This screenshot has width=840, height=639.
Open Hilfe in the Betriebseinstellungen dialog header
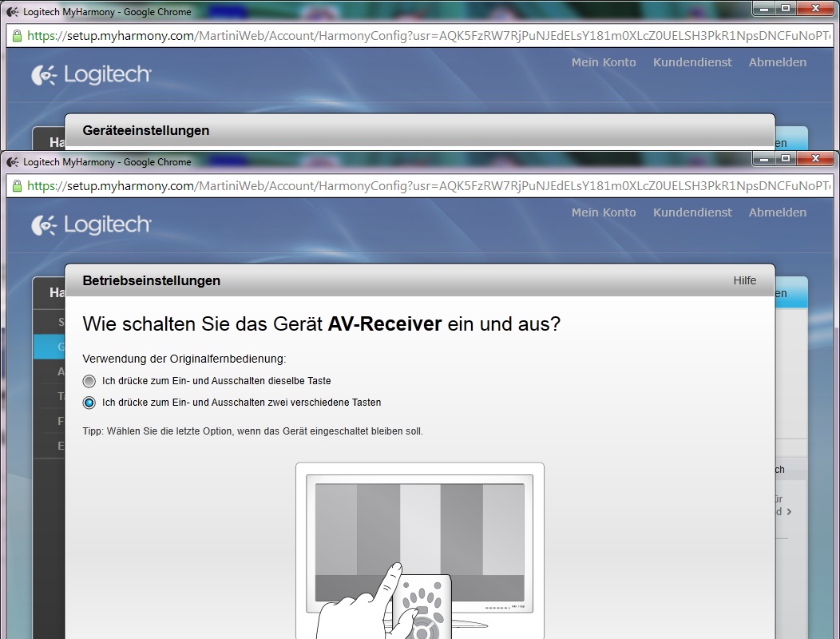pos(744,280)
